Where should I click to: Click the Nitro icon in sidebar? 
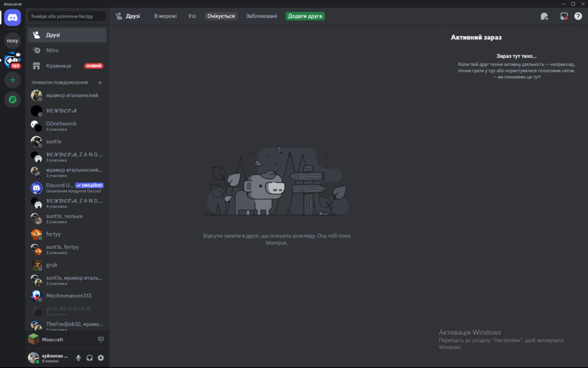[36, 50]
